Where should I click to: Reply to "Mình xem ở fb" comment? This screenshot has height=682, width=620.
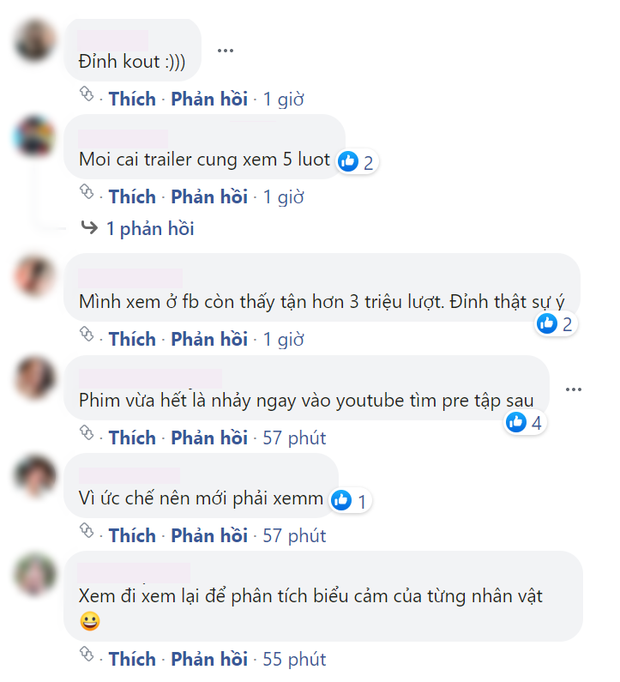[209, 339]
